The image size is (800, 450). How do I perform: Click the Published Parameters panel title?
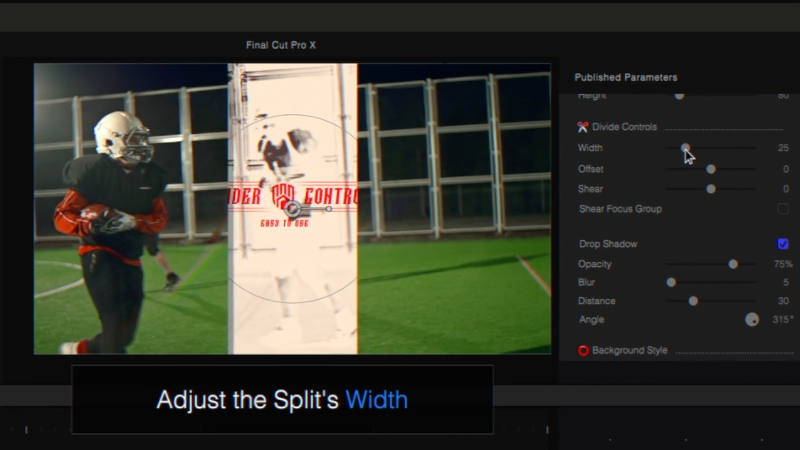click(626, 78)
